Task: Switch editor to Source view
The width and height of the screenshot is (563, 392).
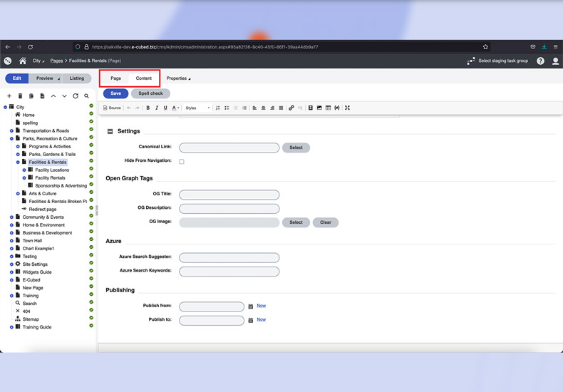Action: point(112,108)
